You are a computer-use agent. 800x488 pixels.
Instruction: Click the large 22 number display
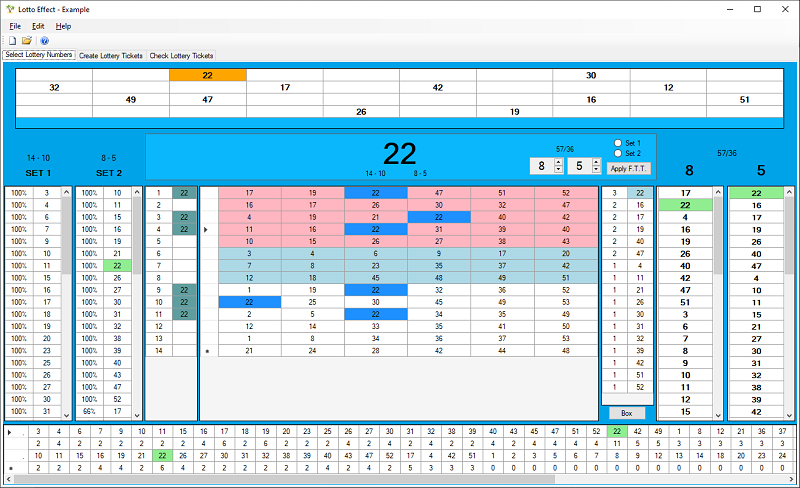click(x=399, y=154)
